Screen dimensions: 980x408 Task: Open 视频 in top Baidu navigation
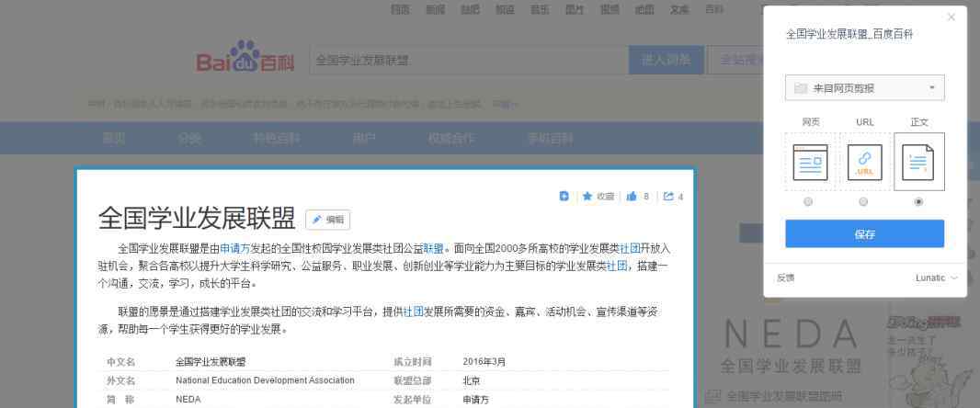coord(610,9)
